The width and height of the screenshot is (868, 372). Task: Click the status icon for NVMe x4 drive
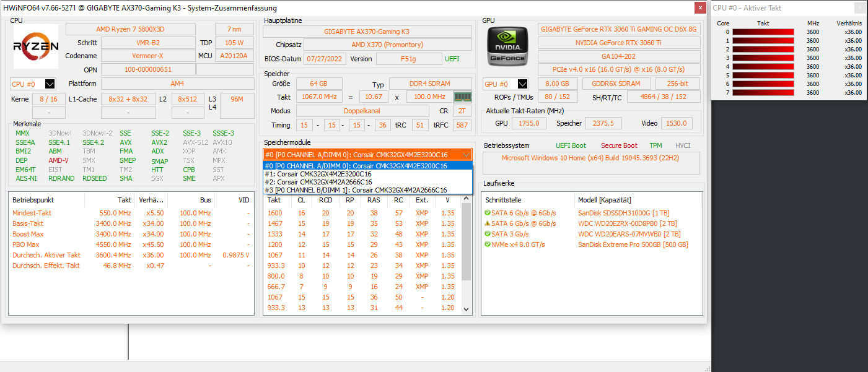tap(488, 244)
